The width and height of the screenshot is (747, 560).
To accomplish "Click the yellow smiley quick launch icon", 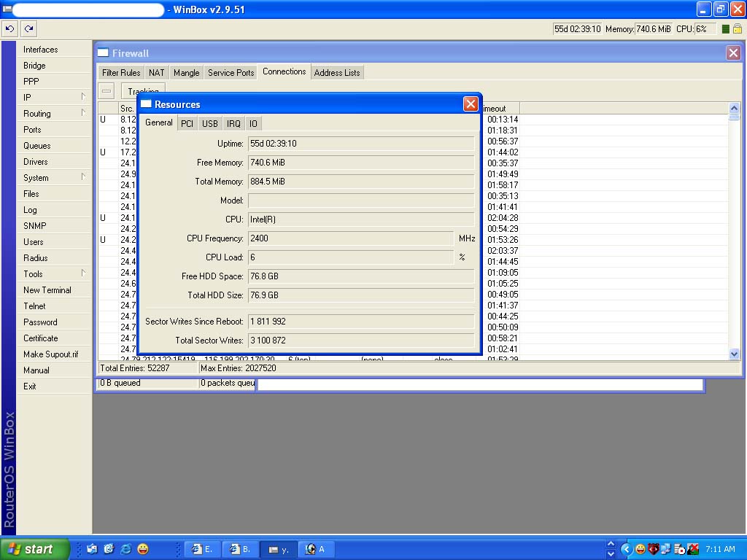I will 142,549.
